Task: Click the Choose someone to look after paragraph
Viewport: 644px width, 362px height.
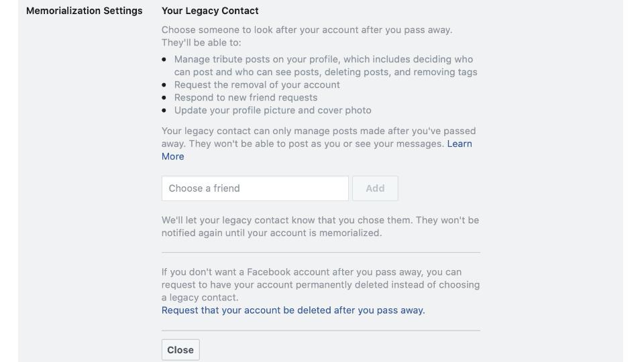Action: pyautogui.click(x=307, y=36)
